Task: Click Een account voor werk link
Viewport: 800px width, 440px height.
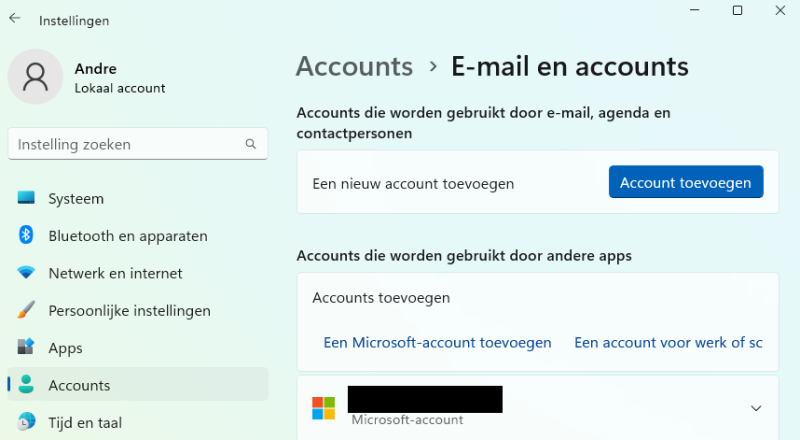Action: pos(668,342)
